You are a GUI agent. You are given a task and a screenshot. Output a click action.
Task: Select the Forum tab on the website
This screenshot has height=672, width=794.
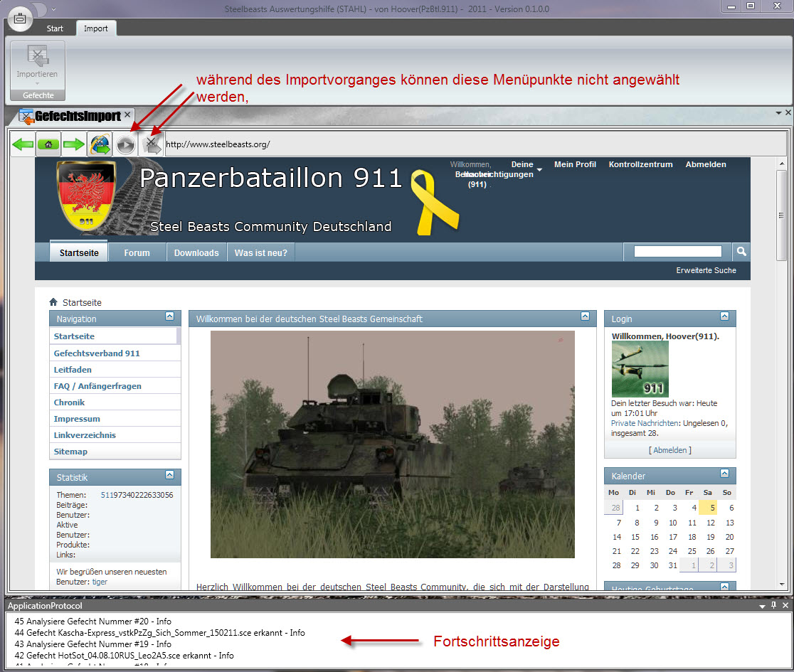tap(137, 253)
